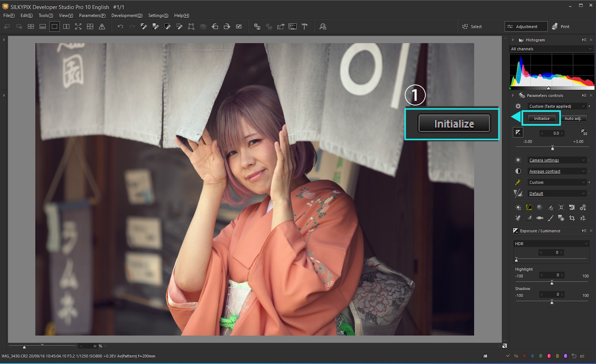The height and width of the screenshot is (364, 596).
Task: Open the Edit menu
Action: (27, 16)
